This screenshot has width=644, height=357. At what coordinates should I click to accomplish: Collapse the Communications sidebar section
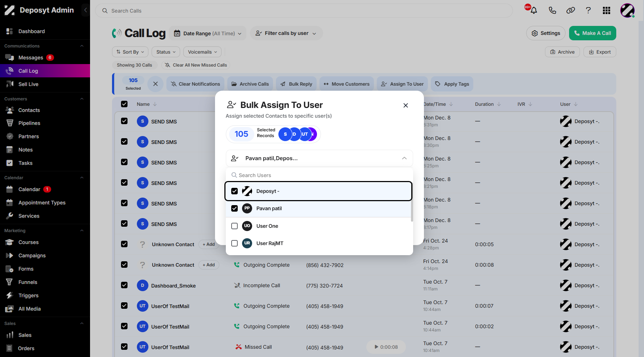coord(82,46)
